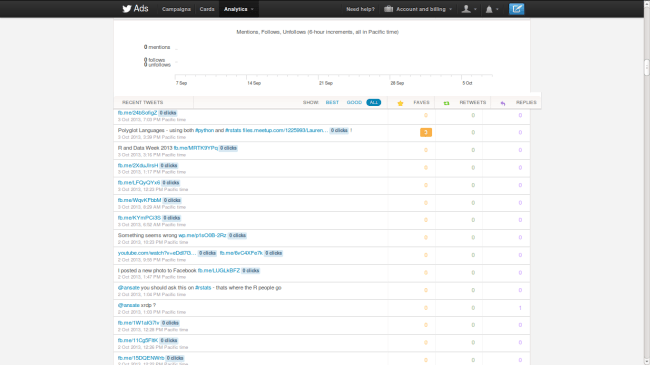Show only GOOD tweets
Screen dimensions: 650x365
(354, 102)
